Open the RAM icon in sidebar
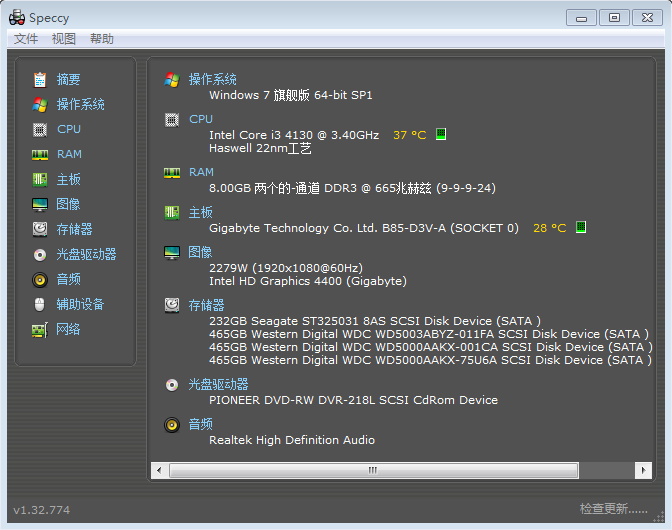This screenshot has height=530, width=672. pyautogui.click(x=40, y=154)
